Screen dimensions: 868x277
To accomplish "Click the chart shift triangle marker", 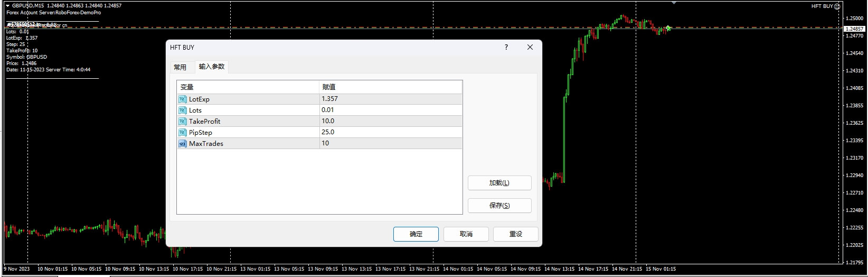I will coord(674,3).
